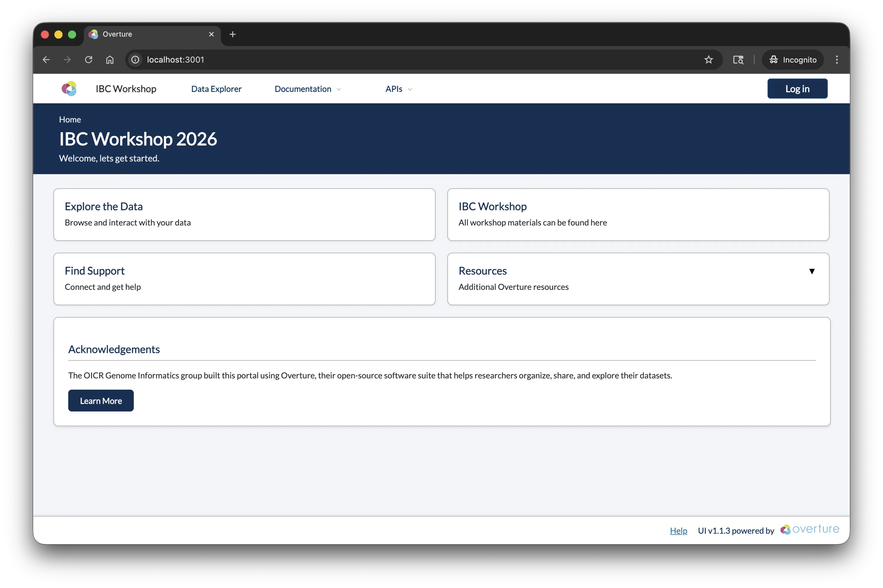Open the search tabs icon
883x588 pixels.
point(738,60)
